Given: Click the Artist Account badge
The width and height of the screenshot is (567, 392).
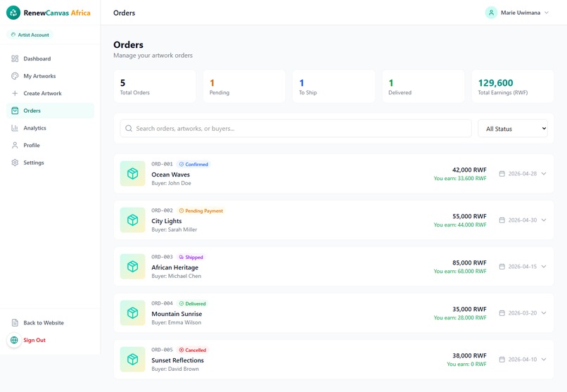Looking at the screenshot, I should [x=30, y=34].
